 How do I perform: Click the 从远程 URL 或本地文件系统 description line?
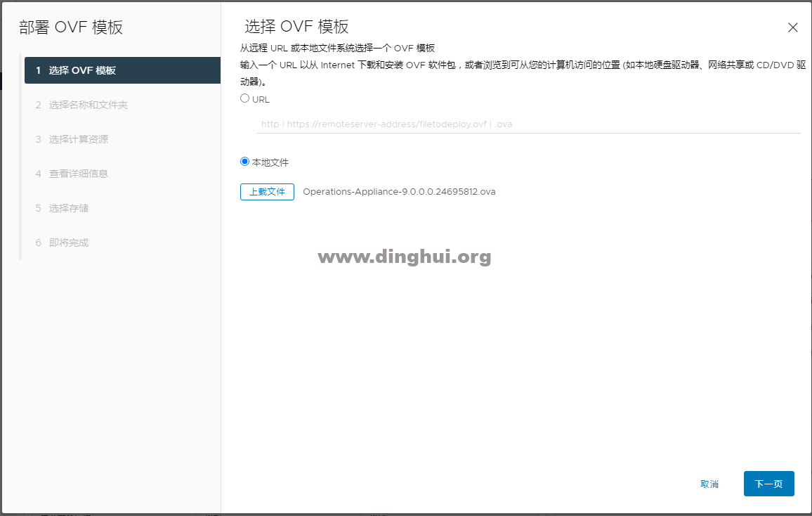pos(337,49)
